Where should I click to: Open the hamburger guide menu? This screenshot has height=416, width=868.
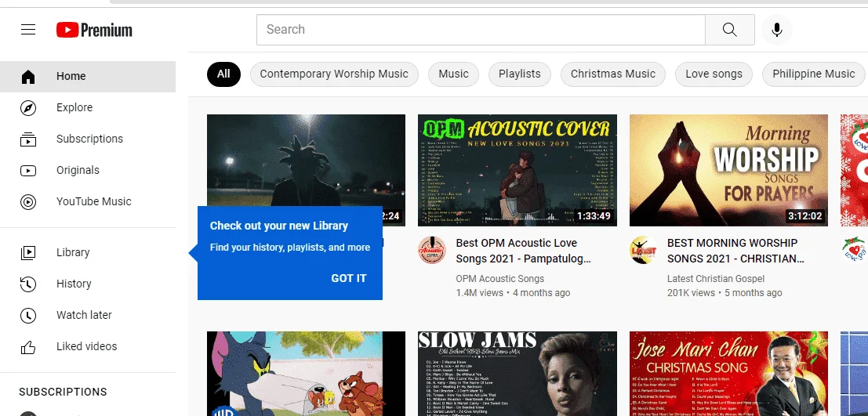pos(28,29)
